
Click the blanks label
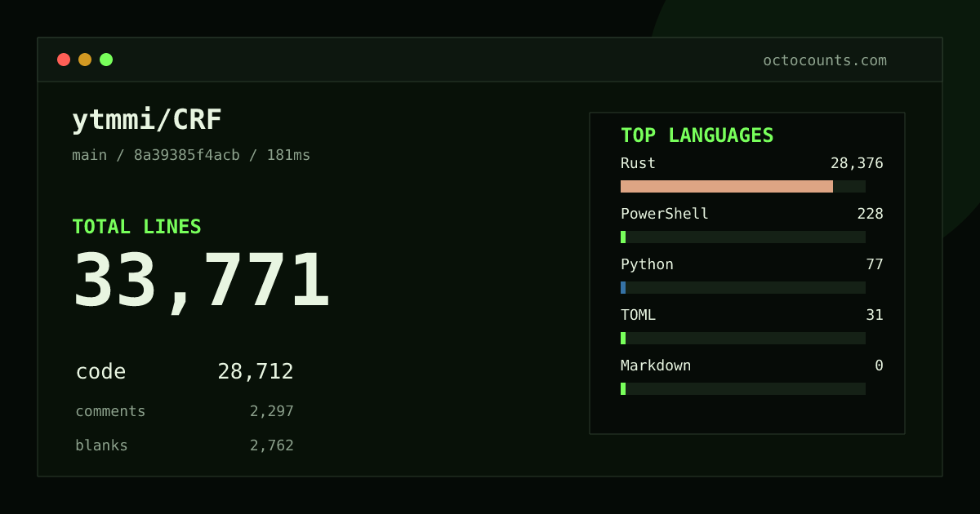pyautogui.click(x=101, y=445)
